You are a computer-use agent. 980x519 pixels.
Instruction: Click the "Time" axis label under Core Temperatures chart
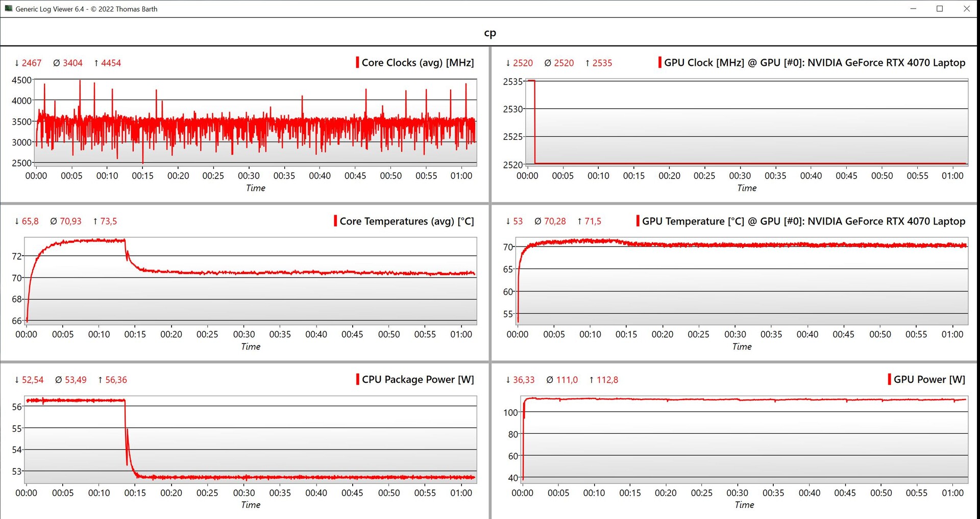[x=251, y=347]
